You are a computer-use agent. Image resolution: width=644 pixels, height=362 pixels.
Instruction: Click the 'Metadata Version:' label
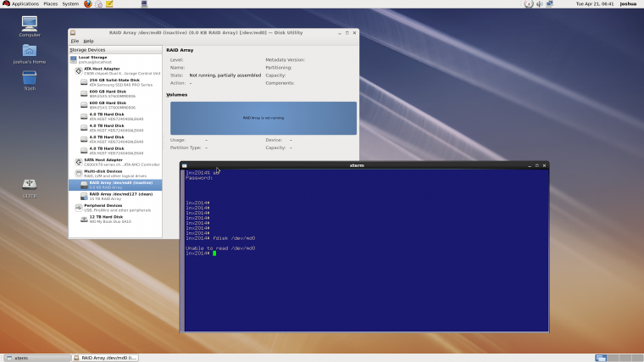(x=285, y=59)
